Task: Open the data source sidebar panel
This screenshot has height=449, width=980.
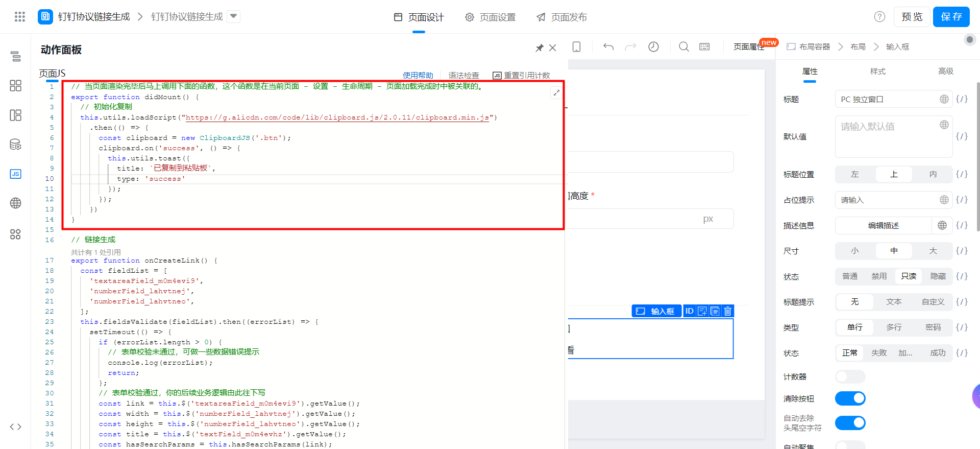Action: (16, 145)
